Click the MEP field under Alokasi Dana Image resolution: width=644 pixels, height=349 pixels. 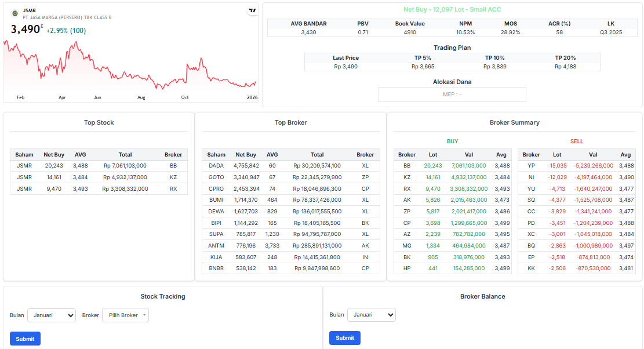tap(452, 94)
